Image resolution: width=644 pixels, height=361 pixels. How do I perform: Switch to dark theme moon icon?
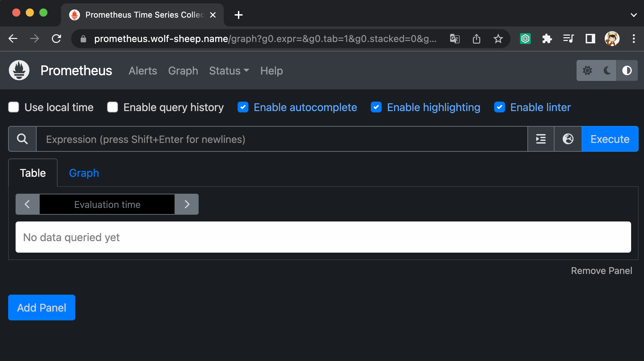[607, 70]
